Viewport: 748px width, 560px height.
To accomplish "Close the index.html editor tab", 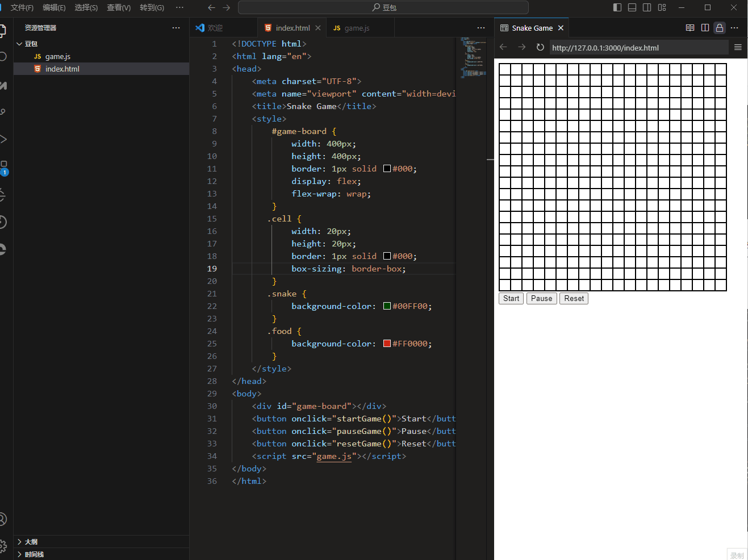I will 318,28.
